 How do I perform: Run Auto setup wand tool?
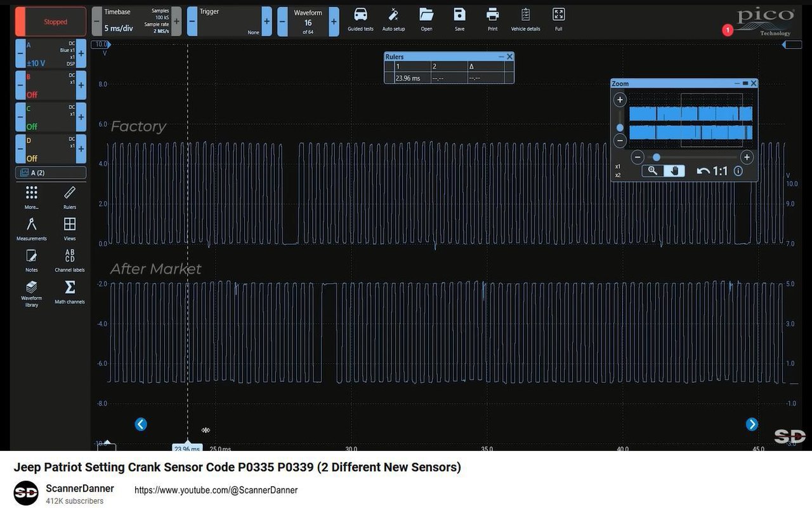click(393, 19)
